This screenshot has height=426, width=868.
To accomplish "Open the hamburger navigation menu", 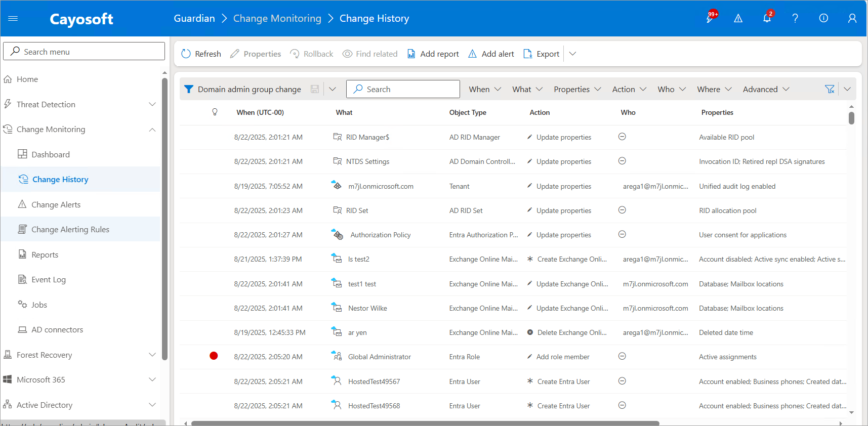I will tap(13, 19).
